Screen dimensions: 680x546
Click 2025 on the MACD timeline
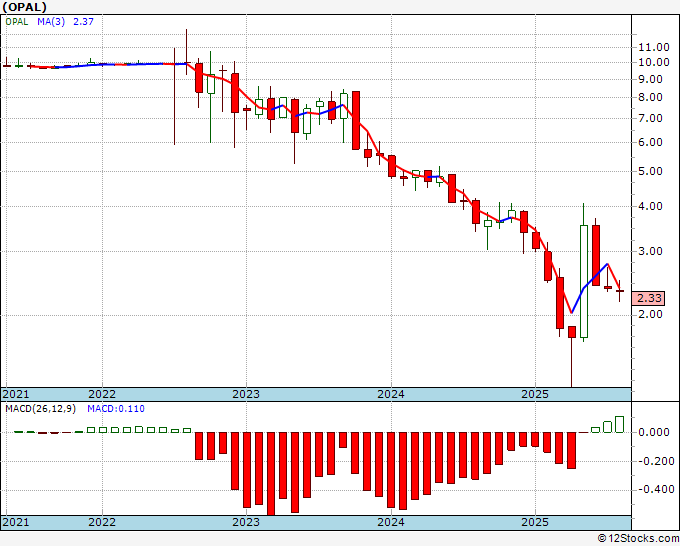[535, 522]
